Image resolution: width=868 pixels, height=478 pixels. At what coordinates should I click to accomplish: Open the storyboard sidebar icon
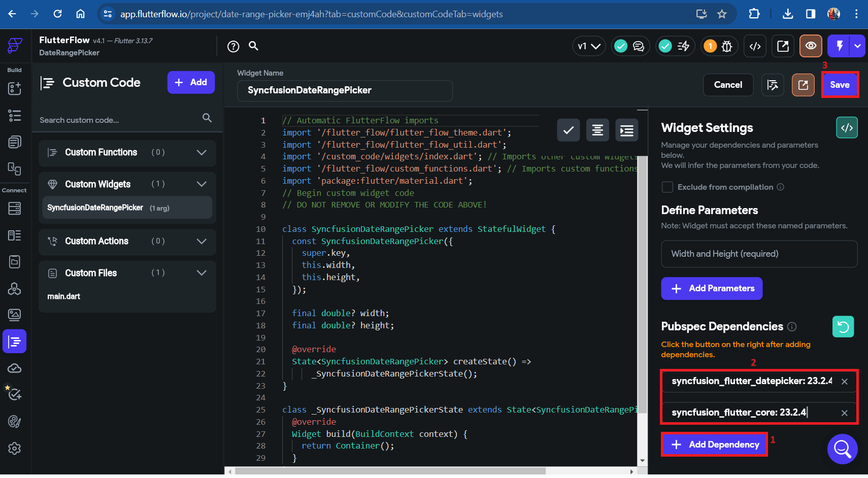pos(15,168)
